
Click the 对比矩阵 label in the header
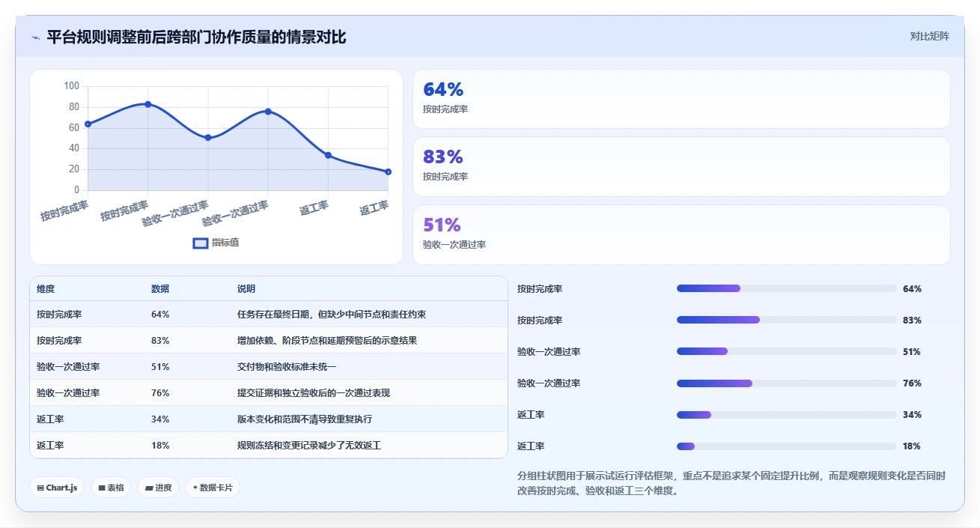pyautogui.click(x=930, y=36)
